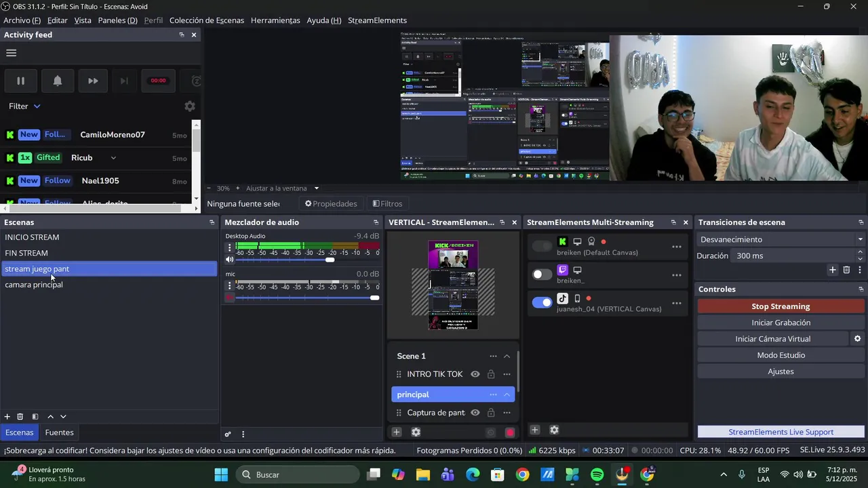Click Modo Estudio button
The height and width of the screenshot is (488, 868).
coord(781,355)
